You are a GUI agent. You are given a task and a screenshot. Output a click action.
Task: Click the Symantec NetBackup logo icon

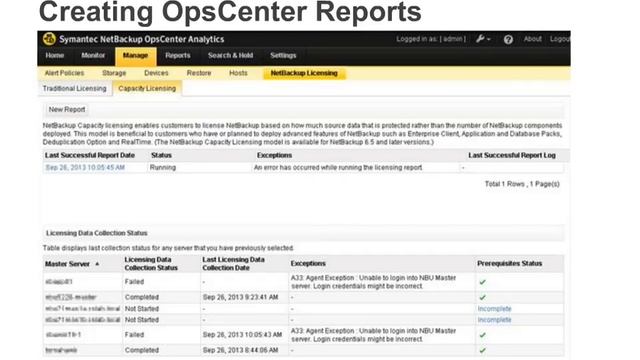pyautogui.click(x=49, y=39)
